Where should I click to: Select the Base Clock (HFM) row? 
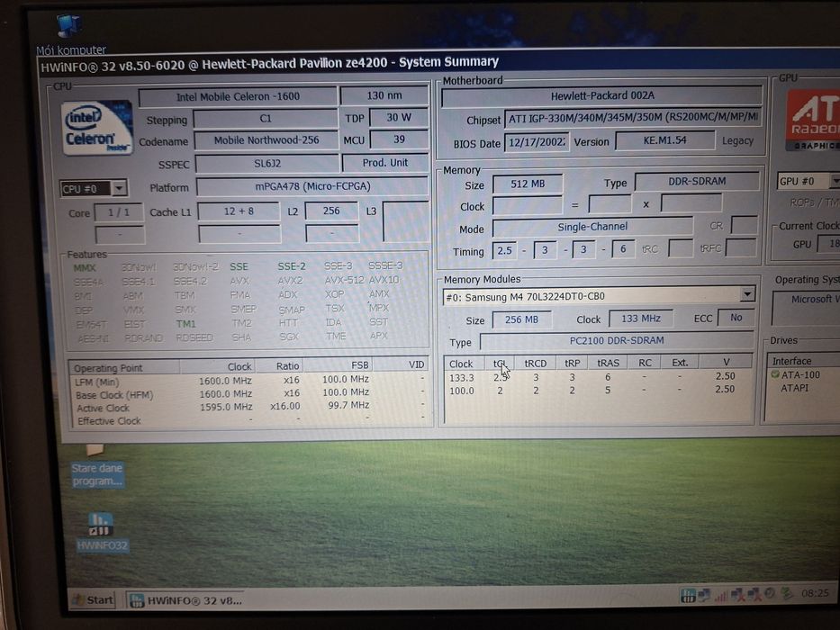(x=249, y=394)
